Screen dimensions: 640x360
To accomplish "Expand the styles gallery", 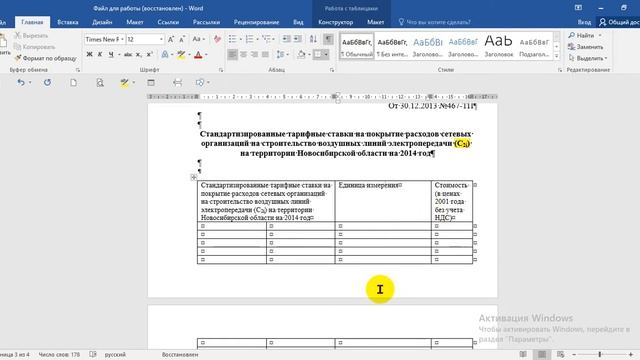I will [x=557, y=56].
